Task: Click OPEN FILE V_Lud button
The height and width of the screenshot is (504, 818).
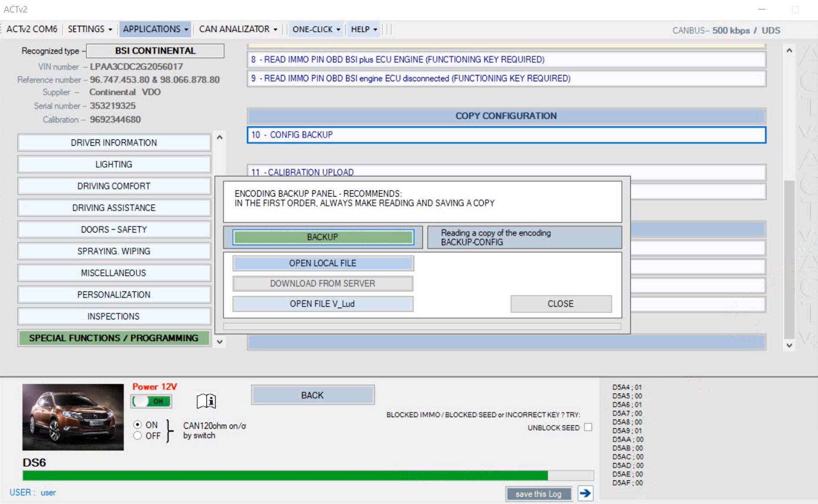Action: click(x=323, y=304)
